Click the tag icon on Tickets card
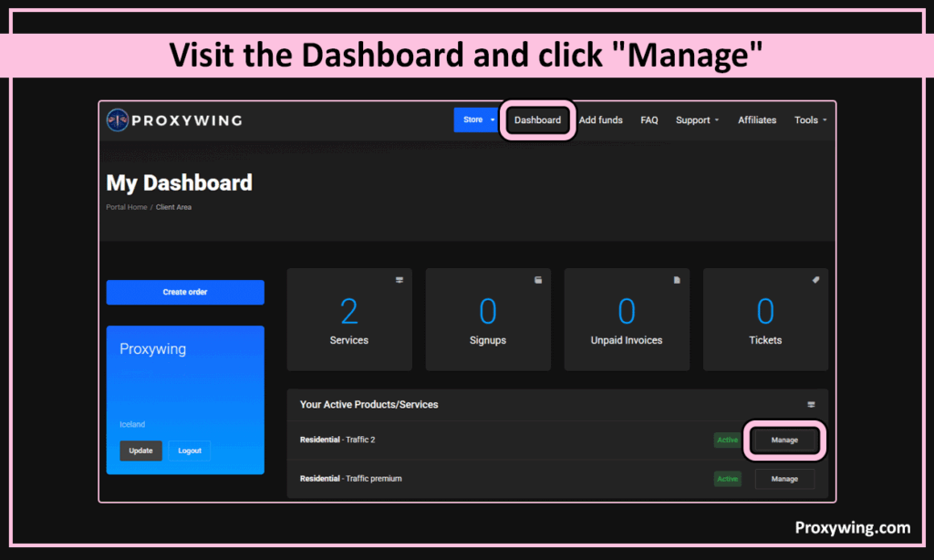 tap(815, 280)
